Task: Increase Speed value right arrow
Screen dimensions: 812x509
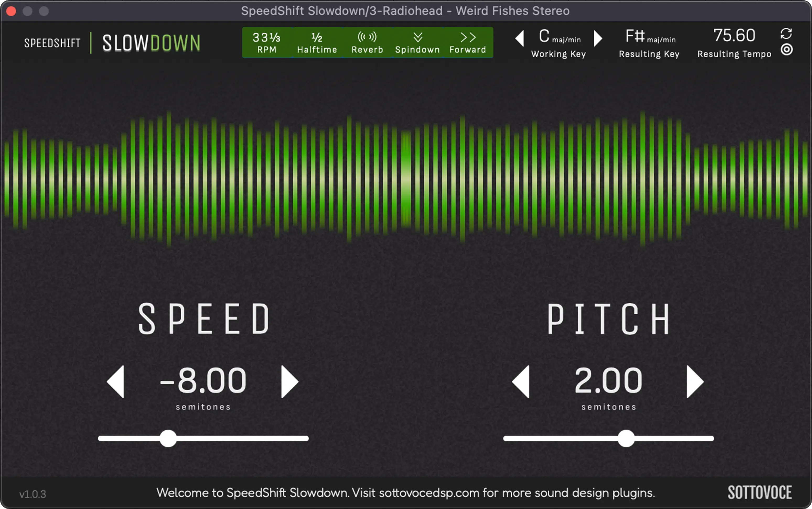Action: pyautogui.click(x=293, y=382)
